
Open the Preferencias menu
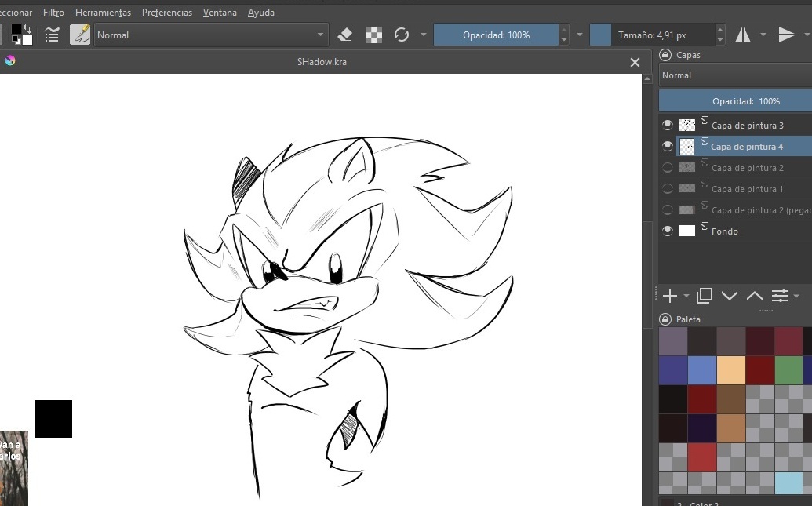pyautogui.click(x=167, y=12)
